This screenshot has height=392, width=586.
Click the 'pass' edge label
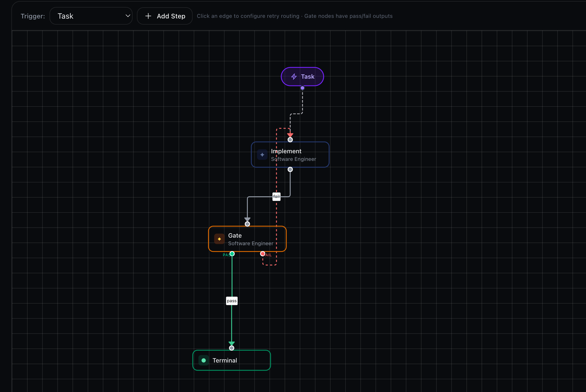pos(232,301)
